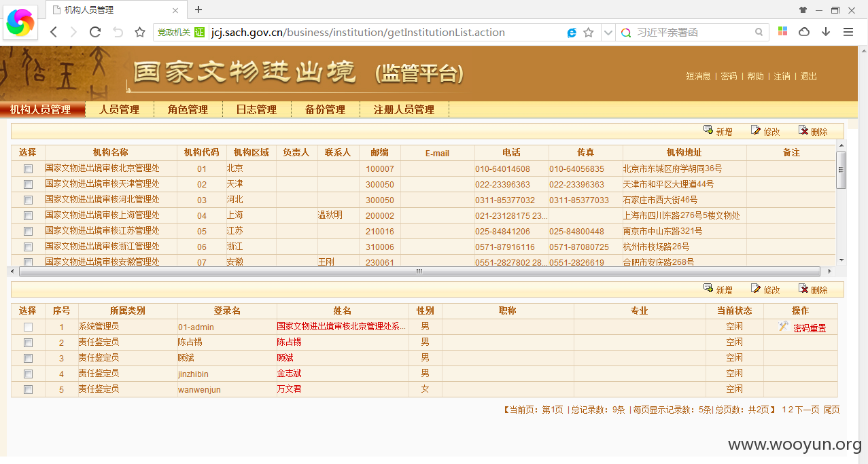Click the cloud sync icon
Screen dimensions: 868x464
click(804, 32)
